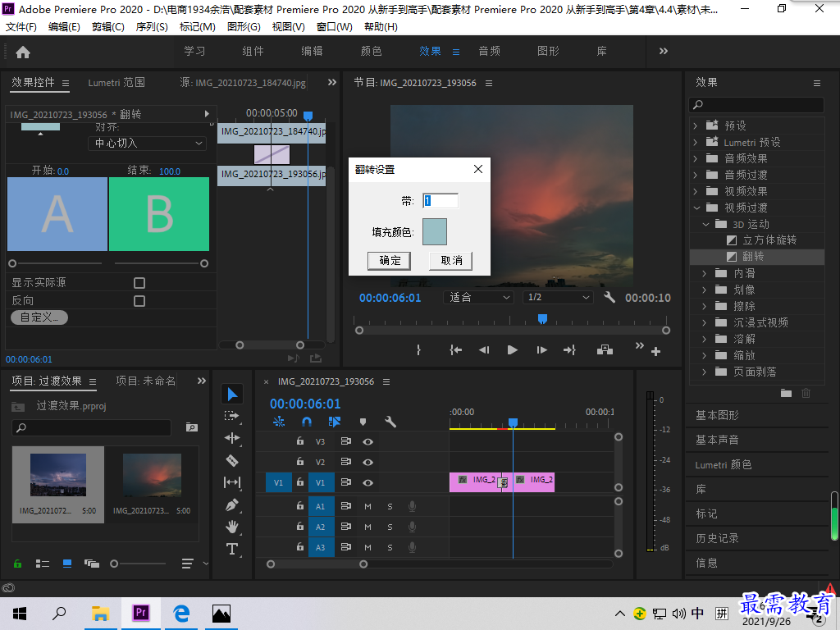
Task: Click Play in the Program Monitor
Action: click(x=512, y=349)
